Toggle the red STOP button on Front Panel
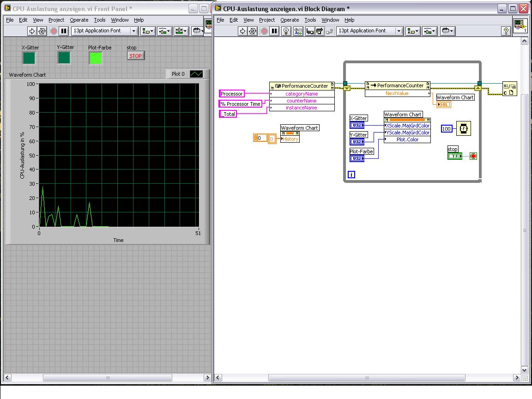 coord(135,56)
